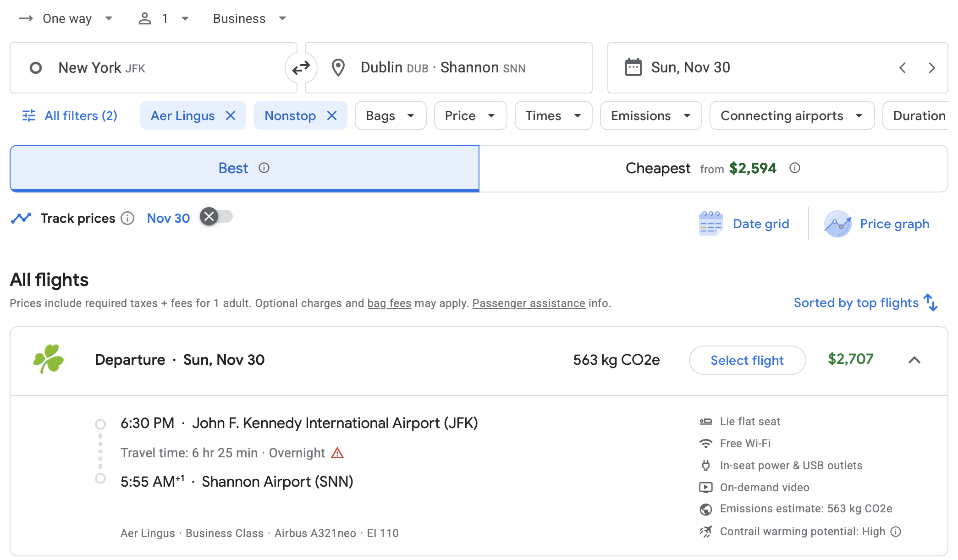This screenshot has width=958, height=560.
Task: Change sorting via Sorted by top flights
Action: [x=866, y=302]
